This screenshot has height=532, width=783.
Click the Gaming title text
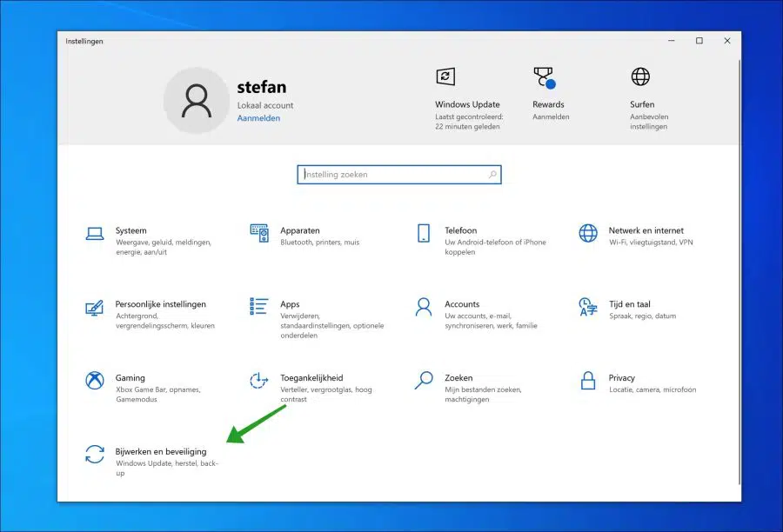130,378
